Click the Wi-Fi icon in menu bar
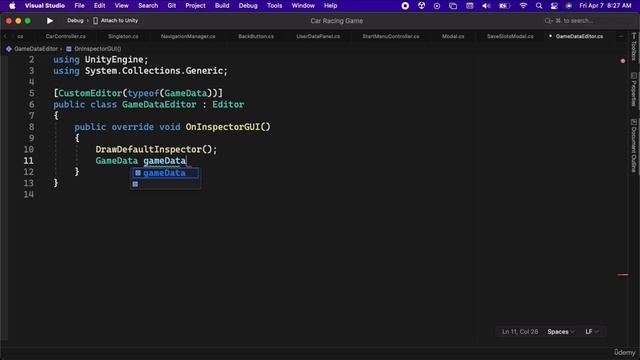 point(523,6)
